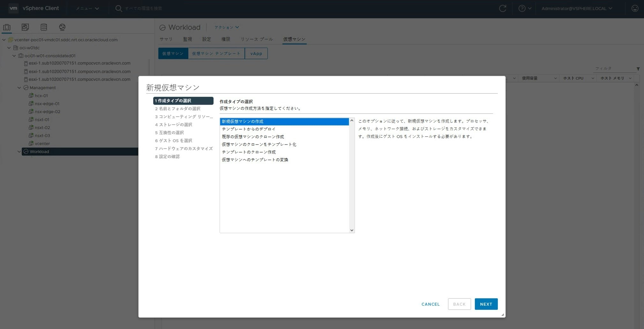This screenshot has height=329, width=644.
Task: Click the VM icon beside nsxt-01
Action: (31, 119)
